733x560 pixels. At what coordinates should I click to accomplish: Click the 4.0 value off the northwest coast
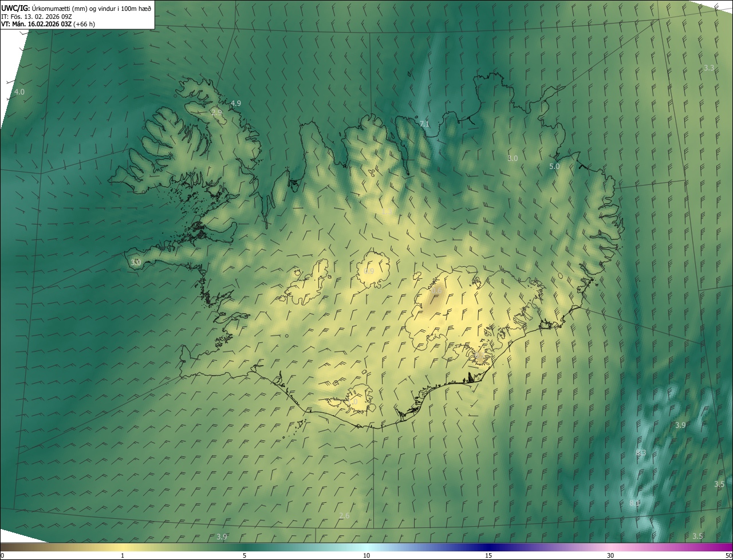(x=19, y=92)
